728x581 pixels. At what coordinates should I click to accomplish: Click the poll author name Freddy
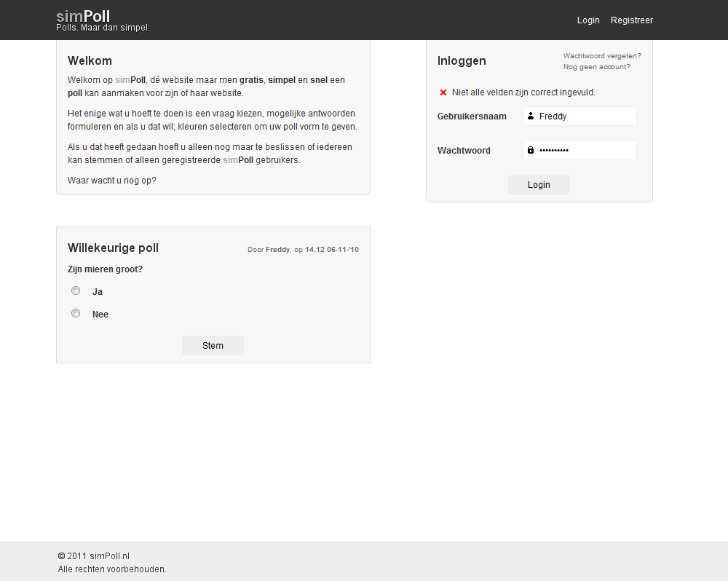point(277,250)
